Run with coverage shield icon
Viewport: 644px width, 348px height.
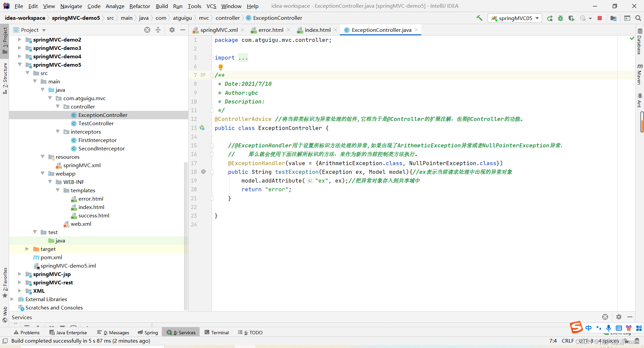(571, 18)
